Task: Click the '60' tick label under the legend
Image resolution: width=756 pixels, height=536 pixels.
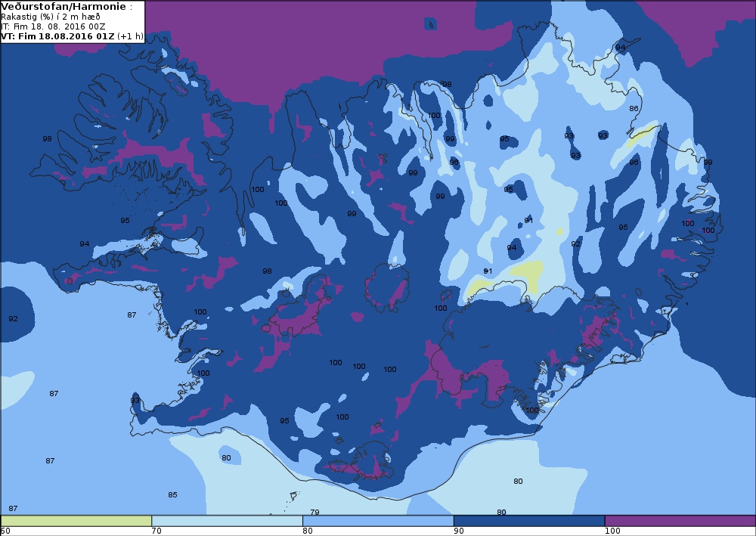Action: tap(6, 531)
